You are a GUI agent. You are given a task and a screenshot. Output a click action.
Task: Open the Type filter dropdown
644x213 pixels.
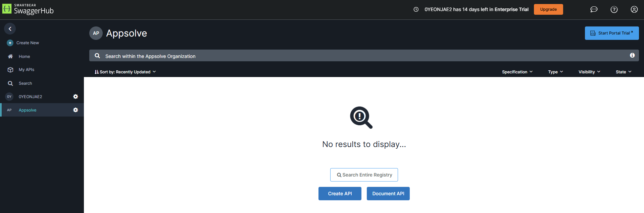(555, 72)
